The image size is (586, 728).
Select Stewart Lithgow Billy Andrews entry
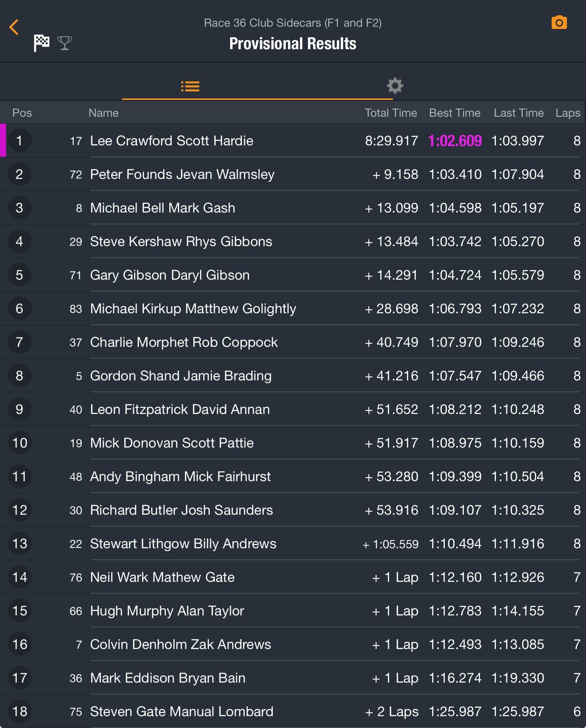click(x=183, y=544)
